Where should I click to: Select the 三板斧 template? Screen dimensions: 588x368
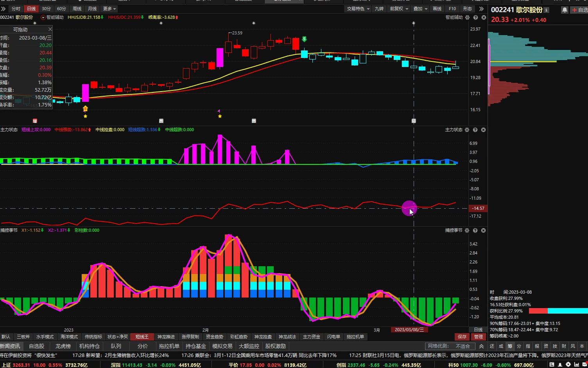(x=23, y=337)
